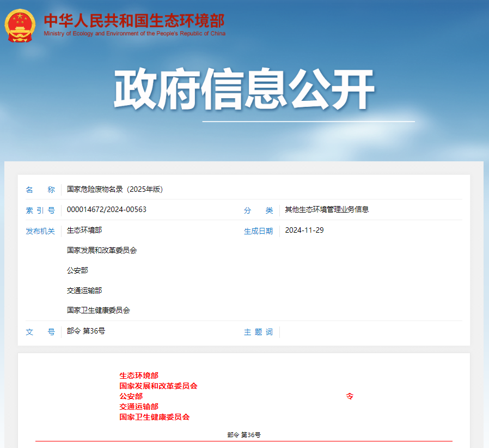489x448 pixels.
Task: Click the generation date 2024-11-29
Action: pyautogui.click(x=304, y=231)
